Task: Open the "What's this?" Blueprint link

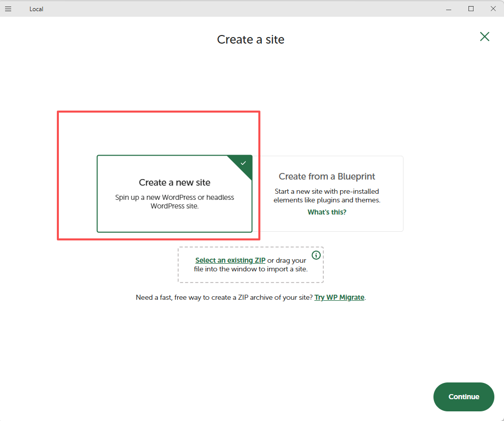Action: tap(327, 212)
